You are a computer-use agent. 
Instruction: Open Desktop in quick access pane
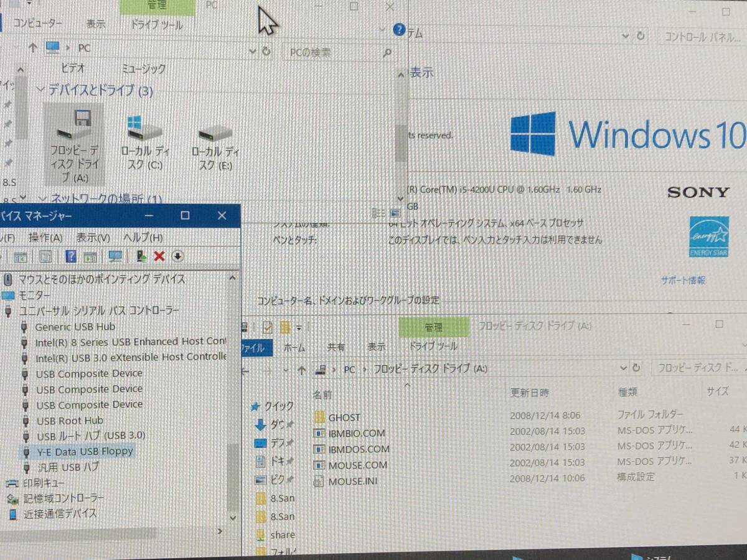tap(274, 443)
